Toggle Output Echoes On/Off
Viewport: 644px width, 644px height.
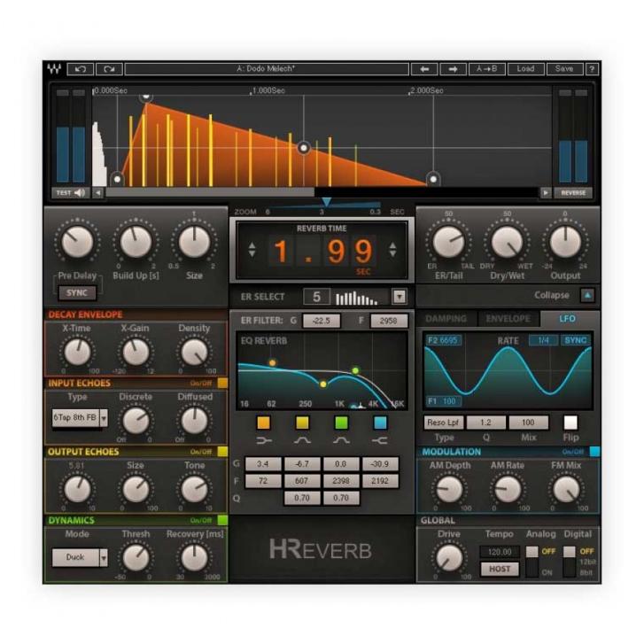coord(222,452)
